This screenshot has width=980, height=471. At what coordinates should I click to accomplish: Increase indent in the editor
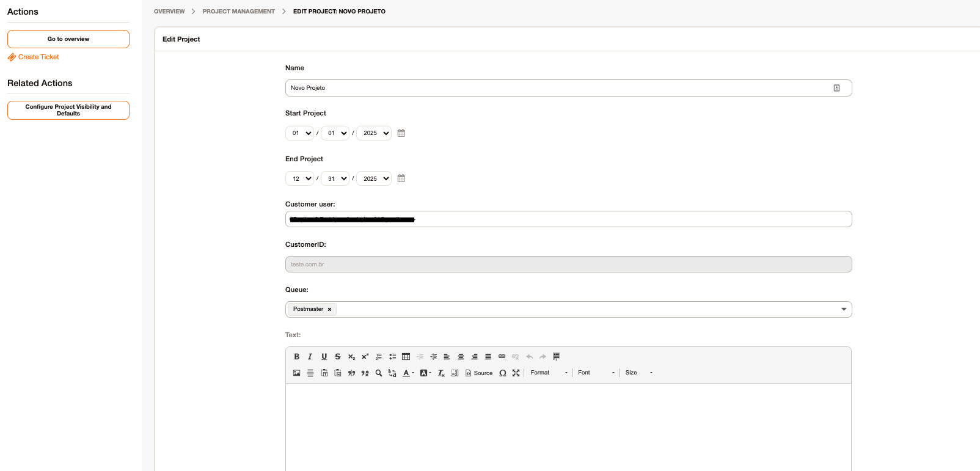pos(433,357)
